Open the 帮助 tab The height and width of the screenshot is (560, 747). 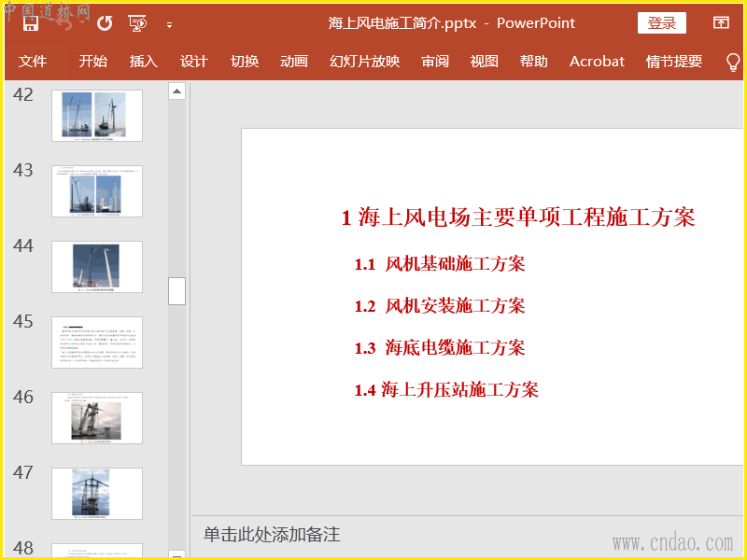click(533, 62)
